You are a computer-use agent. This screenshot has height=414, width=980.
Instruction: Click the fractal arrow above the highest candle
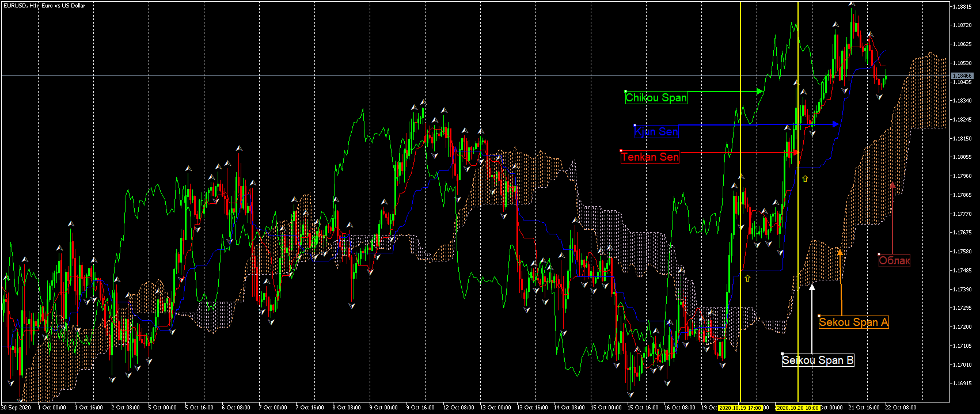(x=852, y=3)
